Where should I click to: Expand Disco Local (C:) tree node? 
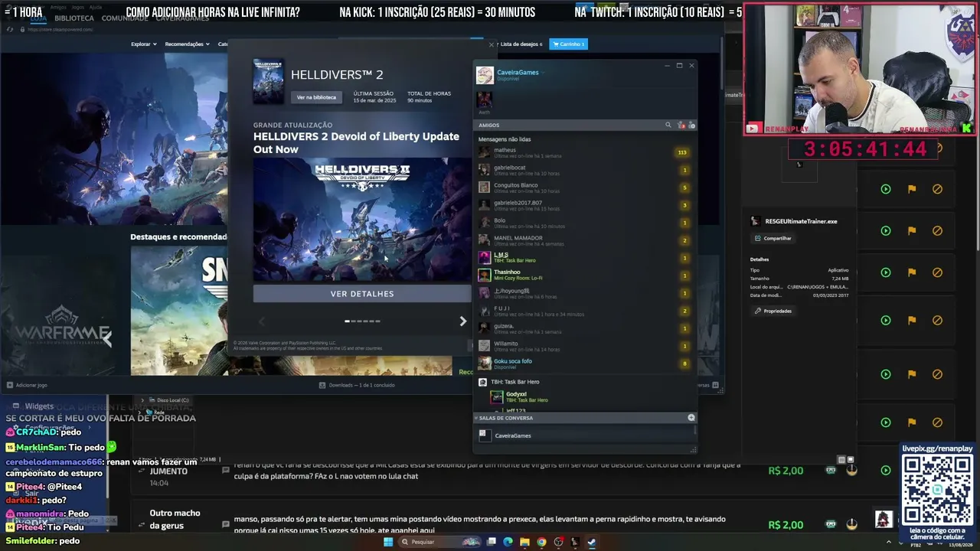coord(142,400)
